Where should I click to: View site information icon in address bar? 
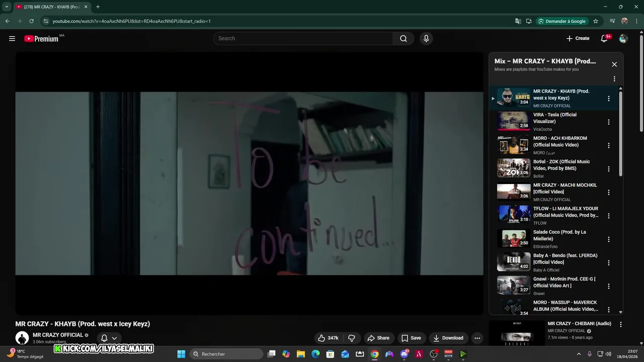[x=46, y=21]
